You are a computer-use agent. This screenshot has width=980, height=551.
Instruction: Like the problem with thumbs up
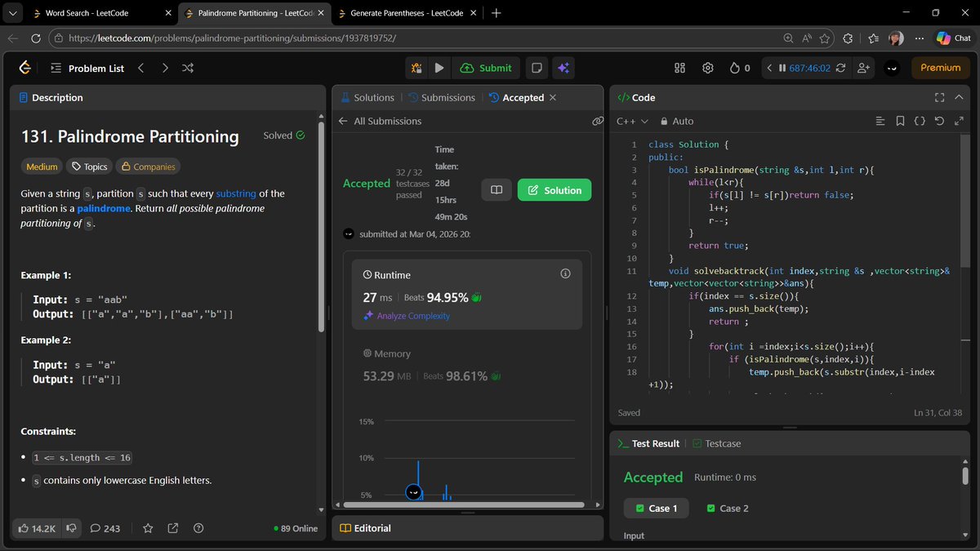click(36, 528)
